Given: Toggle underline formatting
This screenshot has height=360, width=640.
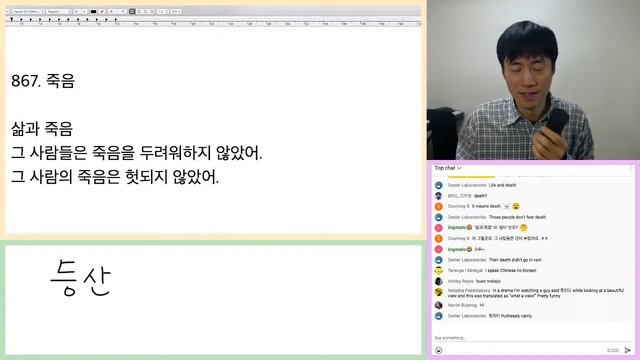Looking at the screenshot, I should point(123,11).
